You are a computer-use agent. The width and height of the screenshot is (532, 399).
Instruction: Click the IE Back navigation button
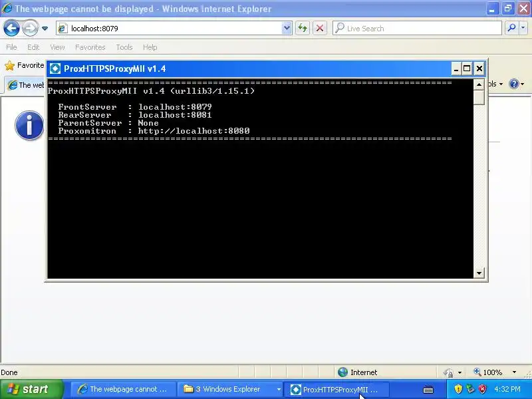(x=11, y=28)
